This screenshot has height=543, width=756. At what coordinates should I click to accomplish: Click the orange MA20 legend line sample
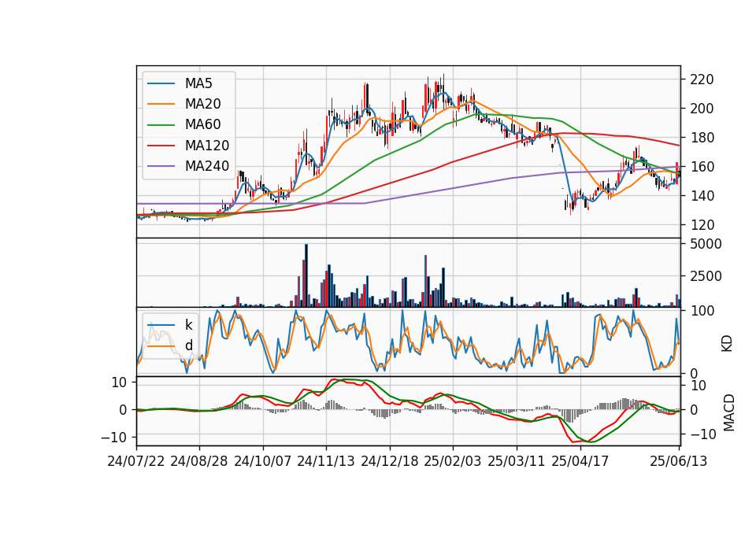[x=161, y=104]
